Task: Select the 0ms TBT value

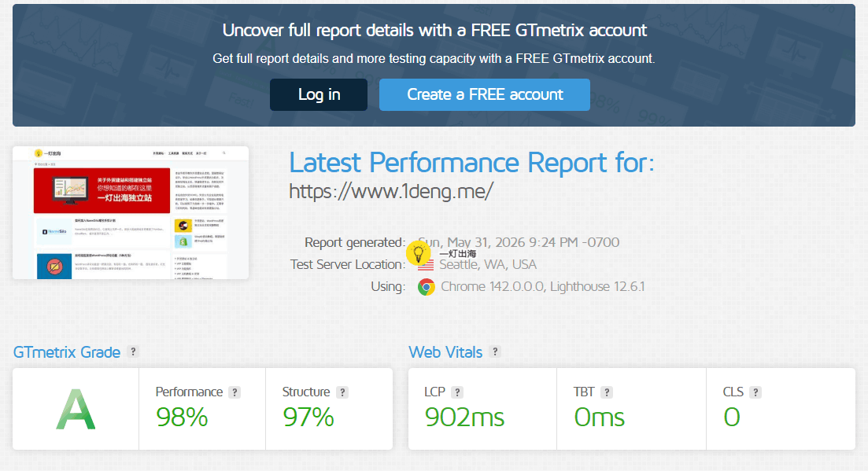Action: coord(600,418)
